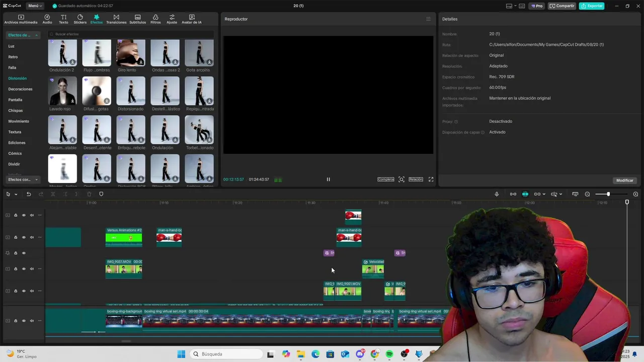644x362 pixels.
Task: Open the Texto tab
Action: tap(63, 19)
